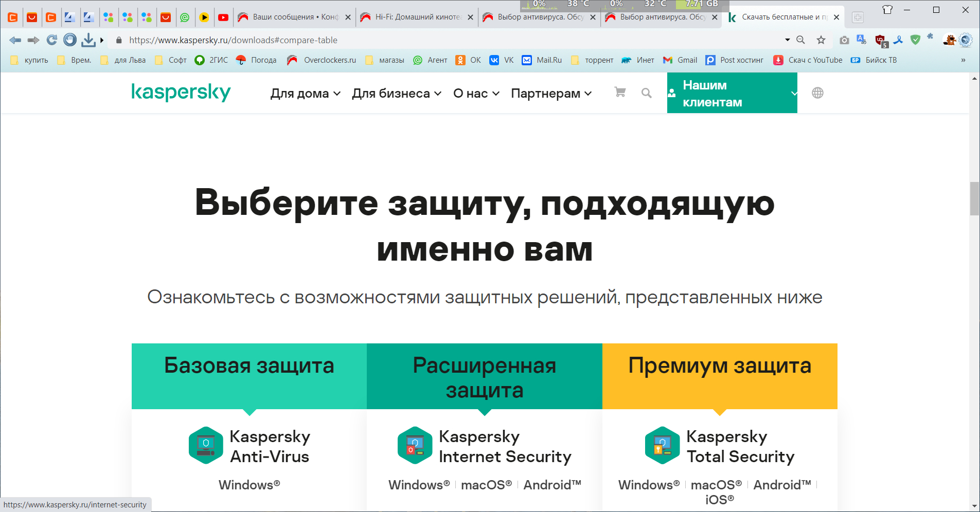Open the Mail.Ru bookmark
The image size is (980, 512).
pyautogui.click(x=542, y=60)
